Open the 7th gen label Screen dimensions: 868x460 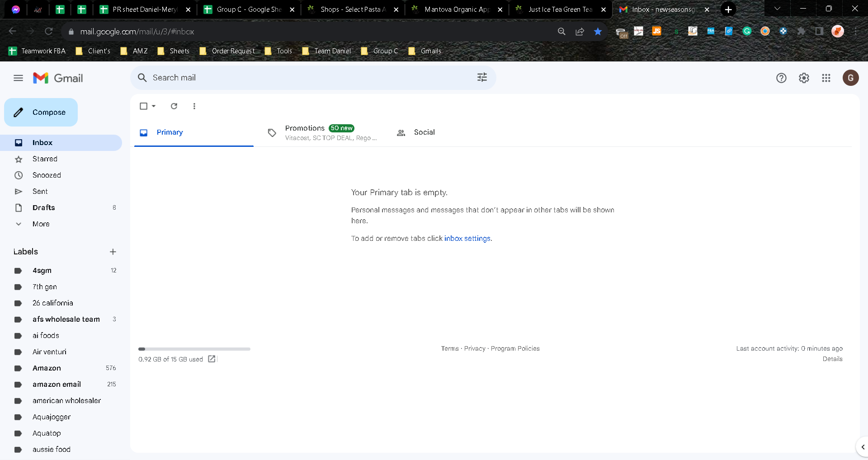point(61,287)
